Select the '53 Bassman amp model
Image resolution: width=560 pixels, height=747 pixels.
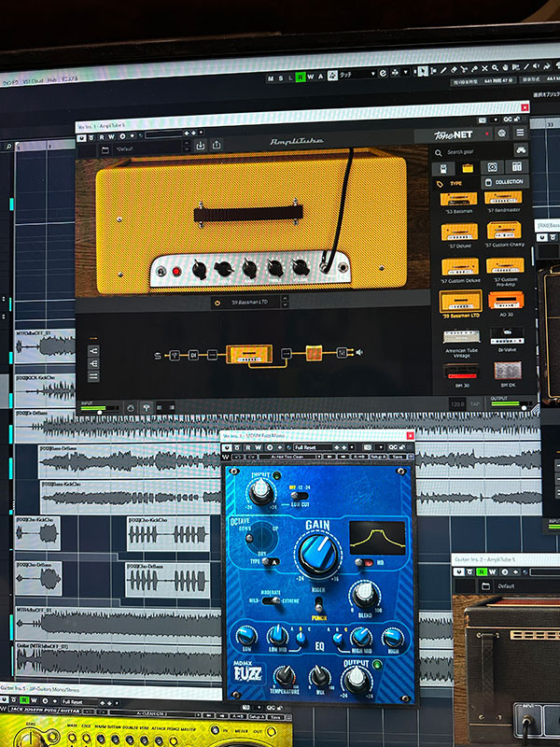(459, 203)
